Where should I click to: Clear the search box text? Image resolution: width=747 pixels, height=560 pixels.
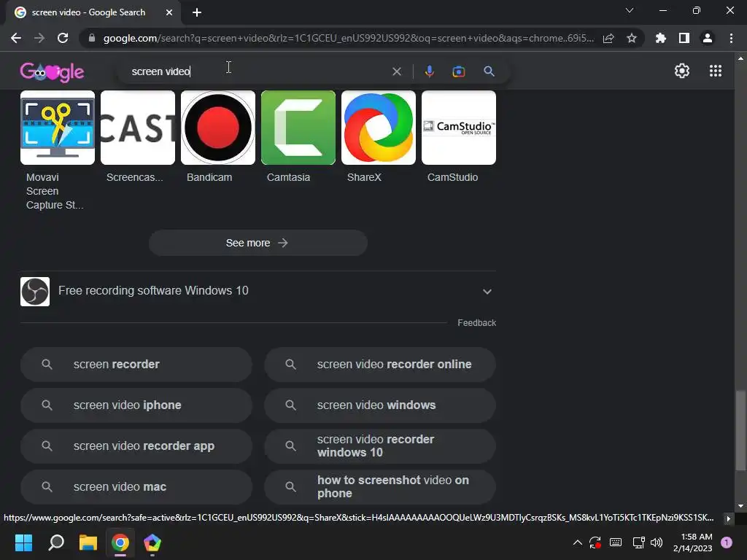point(396,71)
